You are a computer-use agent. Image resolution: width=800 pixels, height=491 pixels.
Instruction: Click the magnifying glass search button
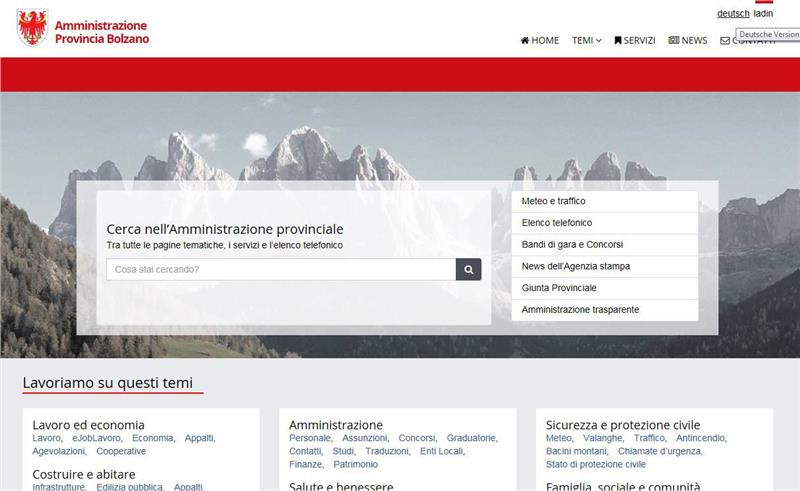[x=468, y=269]
